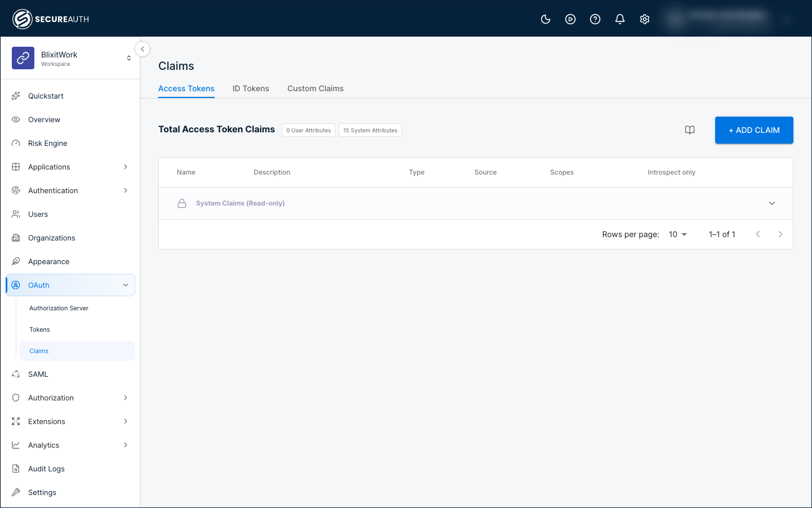Click the + ADD CLAIM button
812x508 pixels.
pos(754,130)
